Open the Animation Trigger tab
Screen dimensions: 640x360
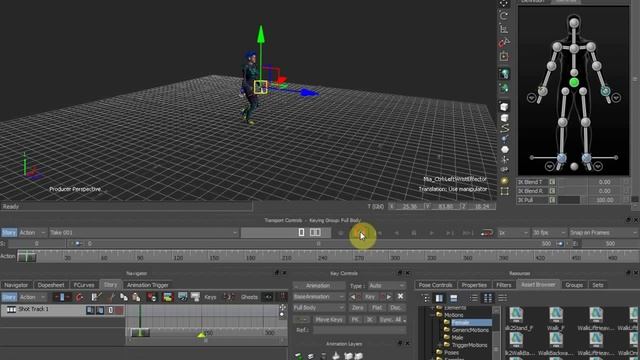148,285
